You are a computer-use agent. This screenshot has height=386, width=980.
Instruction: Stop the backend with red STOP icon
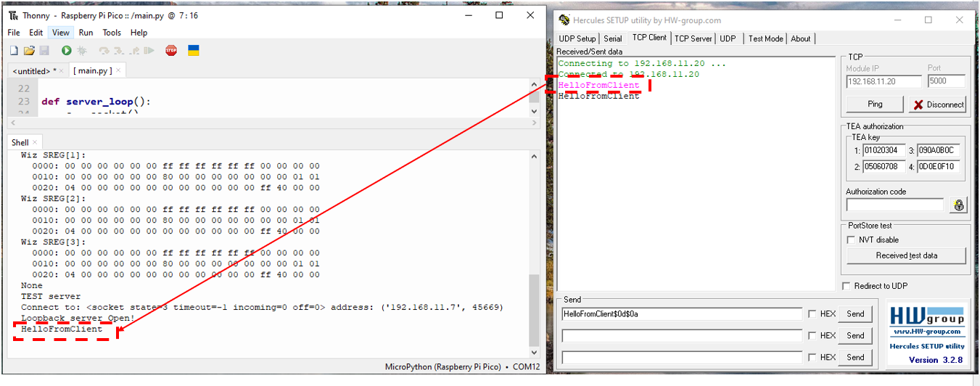coord(171,51)
